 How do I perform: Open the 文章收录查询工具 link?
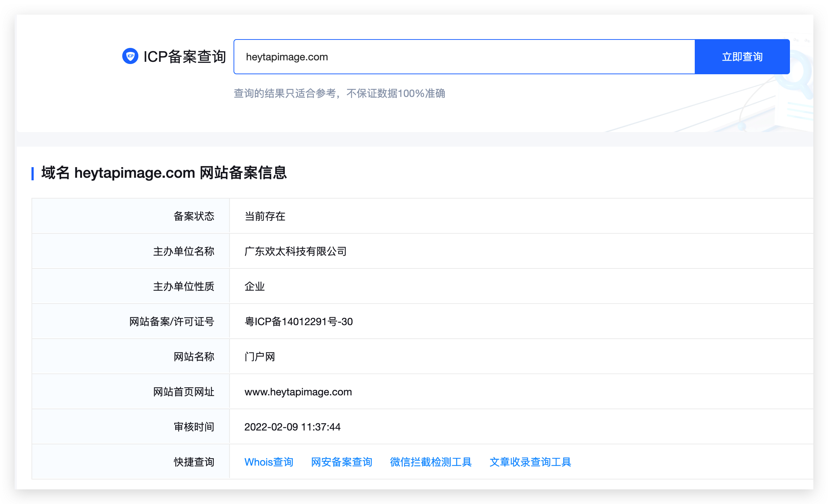tap(530, 462)
